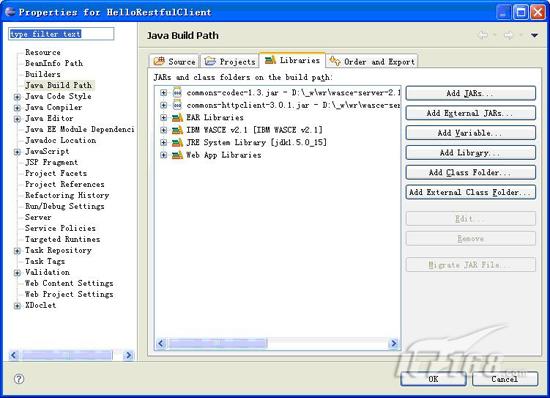Click the Add Variable... button
Image resolution: width=550 pixels, height=398 pixels.
(x=470, y=133)
